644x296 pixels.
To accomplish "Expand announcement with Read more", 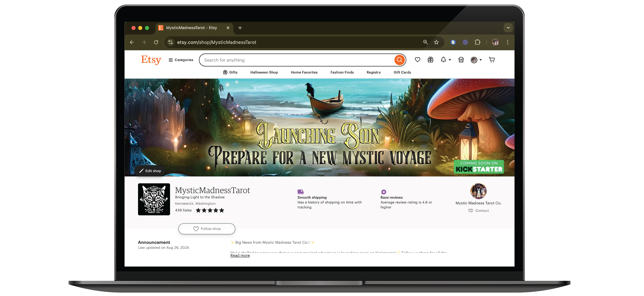I will click(x=240, y=255).
